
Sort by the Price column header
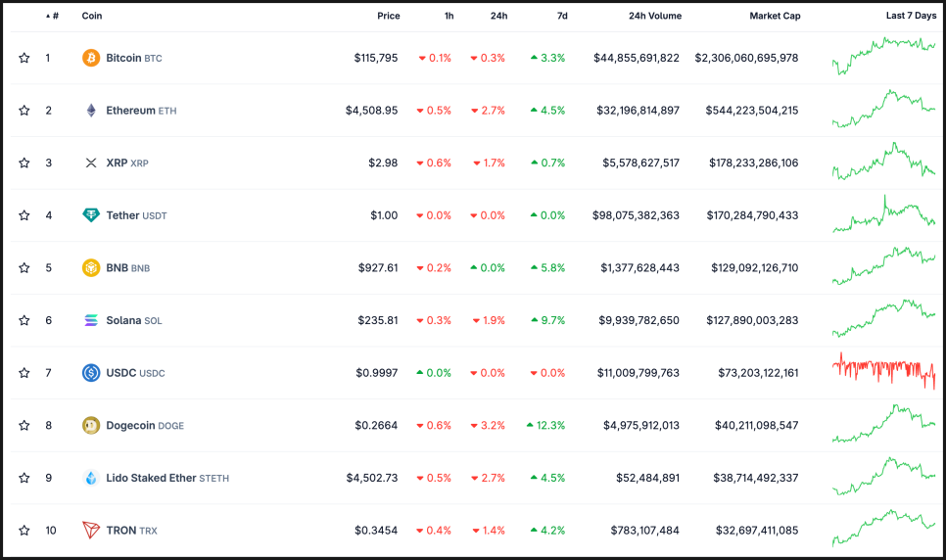pyautogui.click(x=388, y=16)
